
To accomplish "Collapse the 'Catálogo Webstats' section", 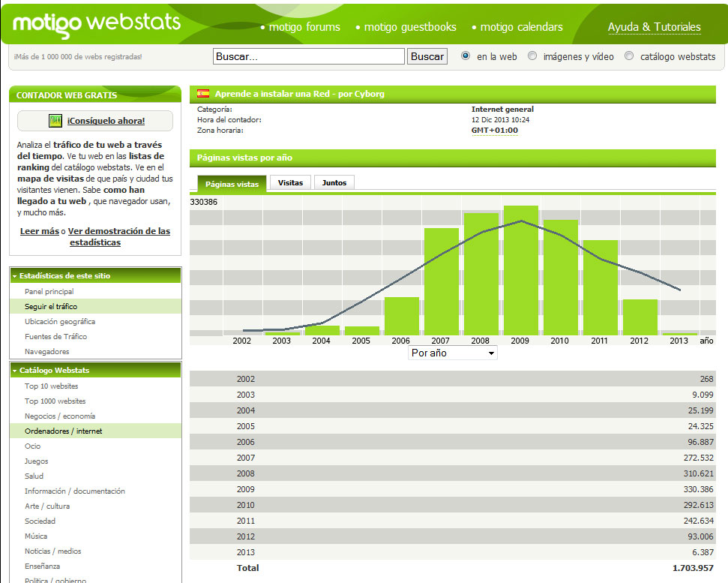I will (15, 371).
